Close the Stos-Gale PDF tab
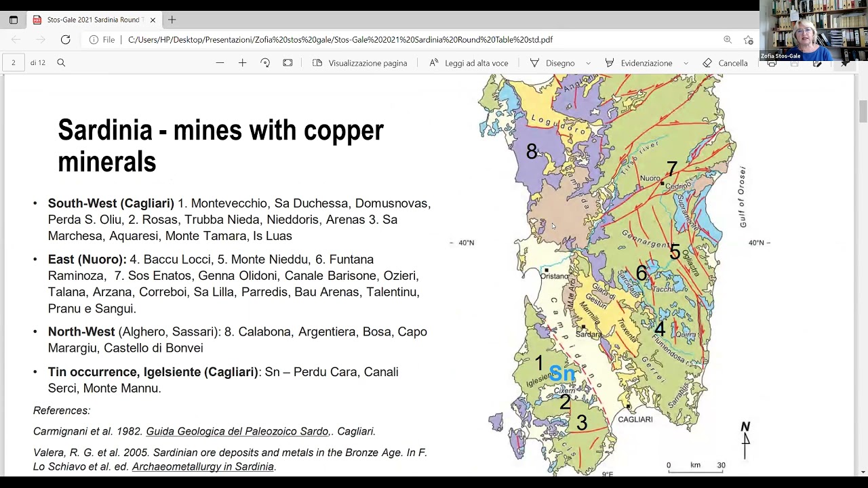 (153, 20)
